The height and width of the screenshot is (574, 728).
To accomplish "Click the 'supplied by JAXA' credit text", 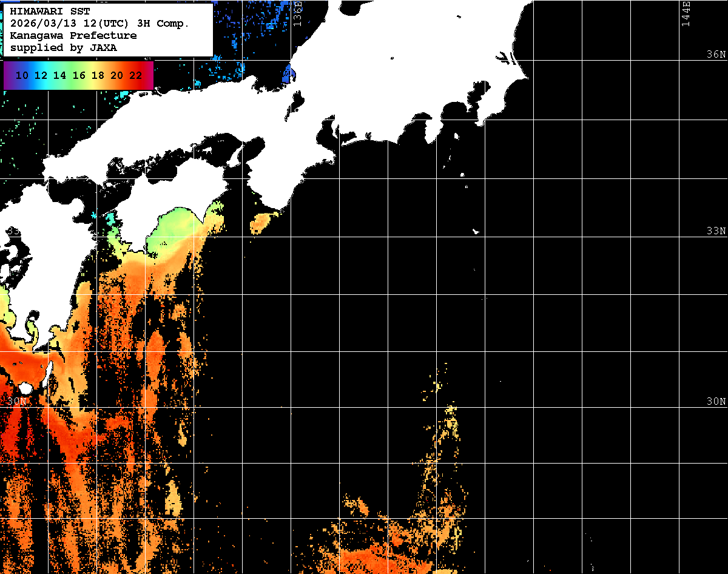I will coord(64,48).
